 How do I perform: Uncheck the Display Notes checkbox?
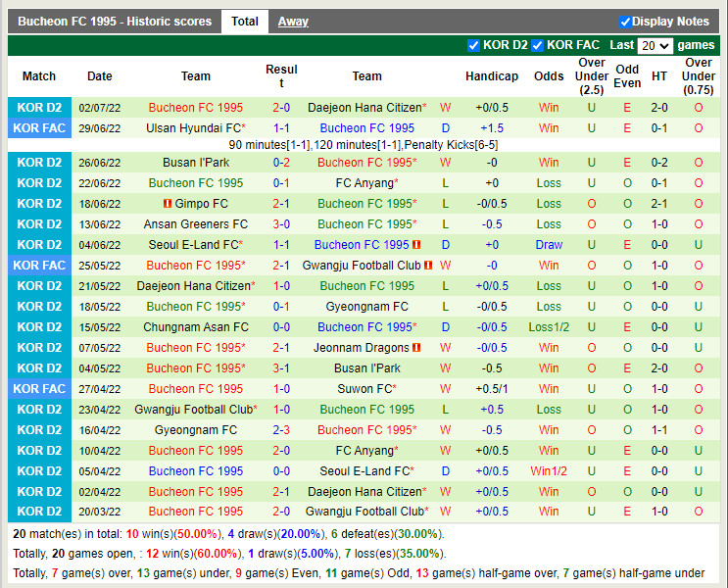(x=625, y=22)
